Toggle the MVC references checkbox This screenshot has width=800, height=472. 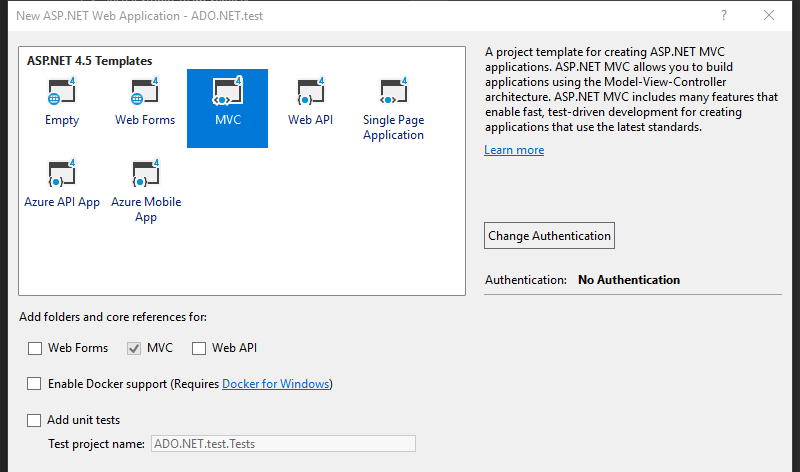(134, 349)
